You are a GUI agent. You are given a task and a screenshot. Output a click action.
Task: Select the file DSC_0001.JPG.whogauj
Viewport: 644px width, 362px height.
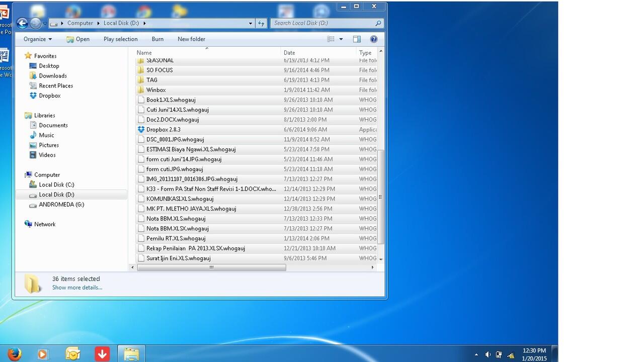[175, 139]
